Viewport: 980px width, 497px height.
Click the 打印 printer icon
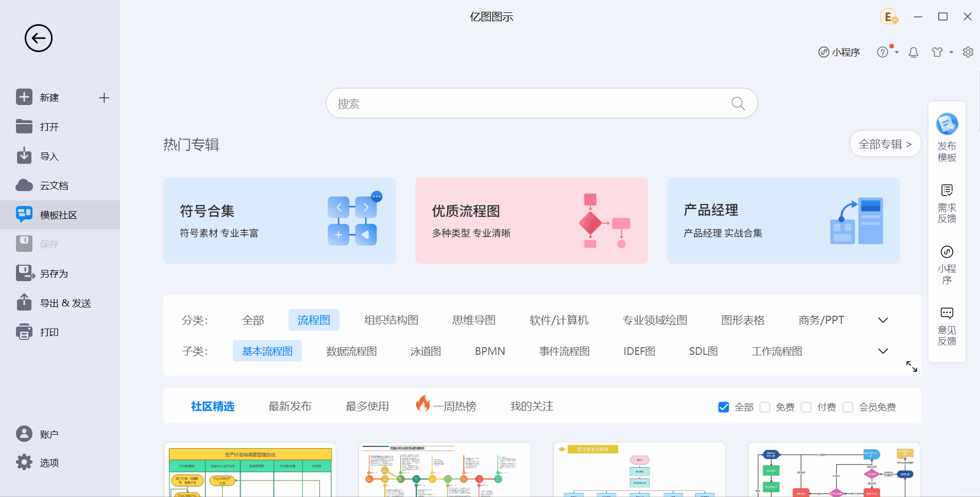coord(24,332)
